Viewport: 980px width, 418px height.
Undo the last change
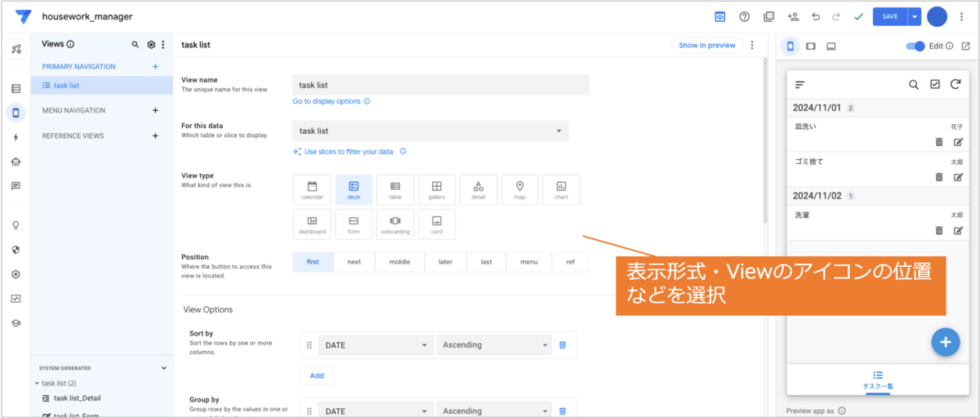815,16
